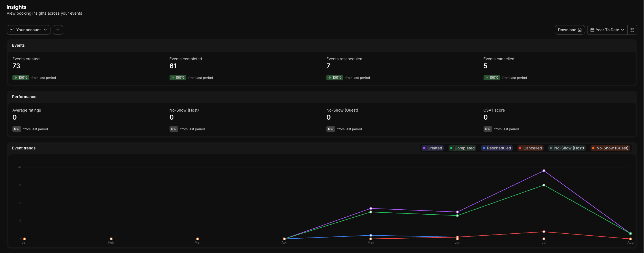This screenshot has width=644, height=253.
Task: Click the 100% badge under Events completed
Action: point(178,78)
